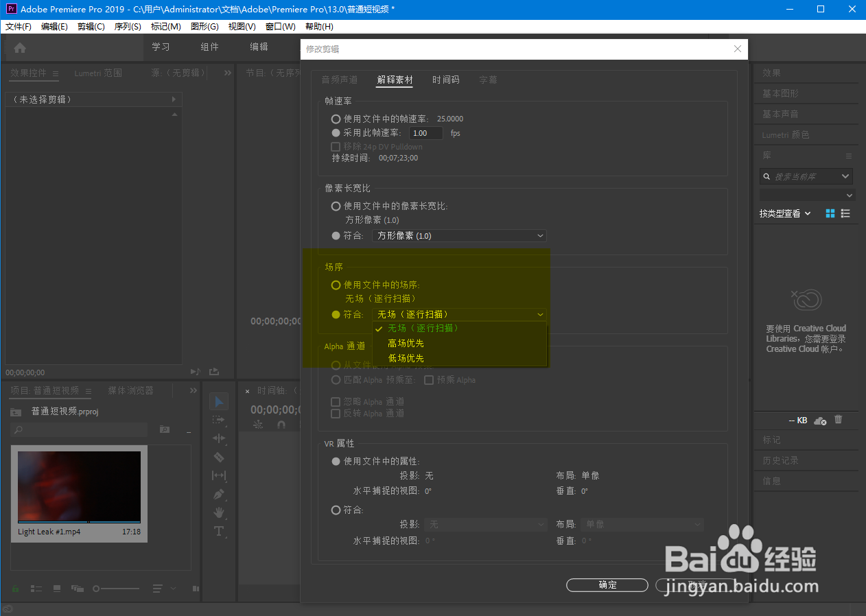Image resolution: width=866 pixels, height=616 pixels.
Task: Go to the Home screen icon
Action: (x=20, y=48)
